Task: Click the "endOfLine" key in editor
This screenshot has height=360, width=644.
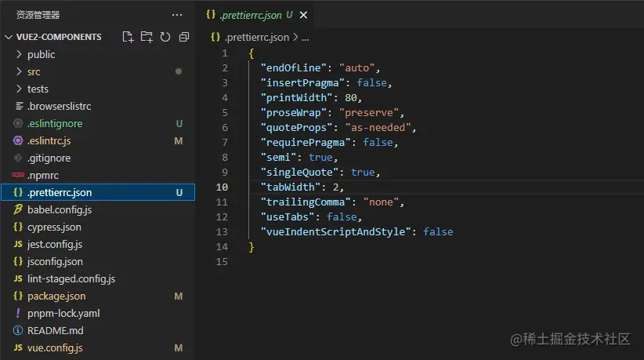Action: tap(294, 67)
